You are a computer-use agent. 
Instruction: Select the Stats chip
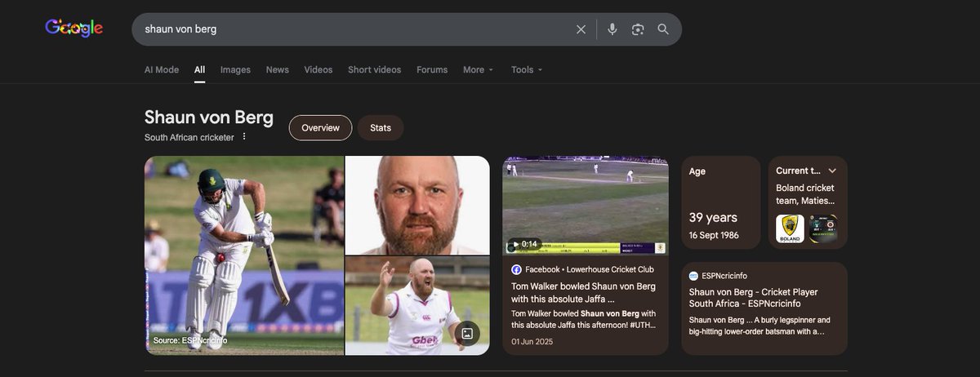381,128
